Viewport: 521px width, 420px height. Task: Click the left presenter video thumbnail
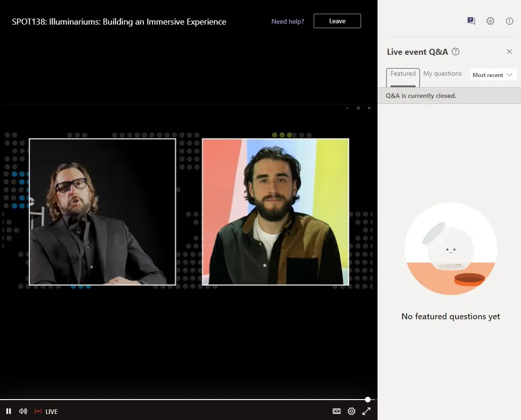coord(102,212)
